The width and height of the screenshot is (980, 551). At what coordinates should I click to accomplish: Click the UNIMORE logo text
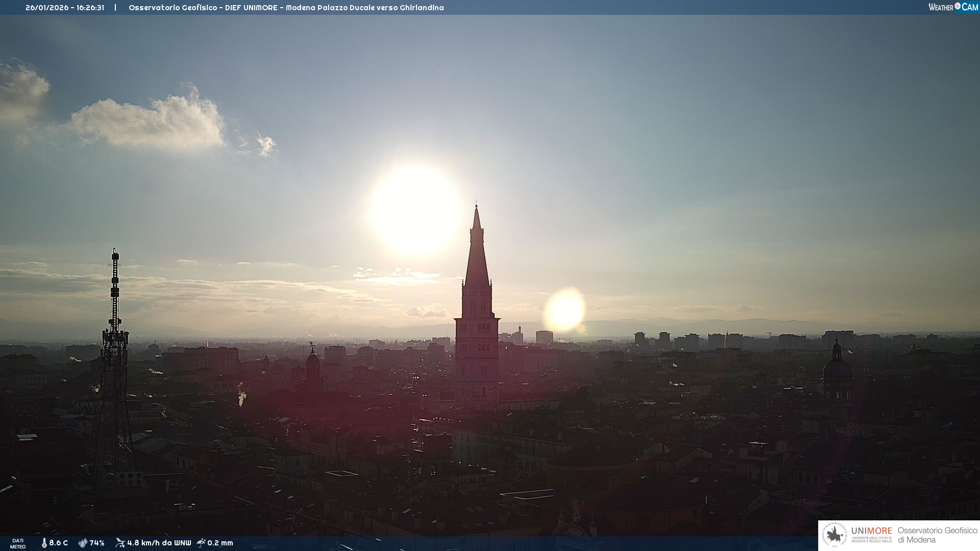871,531
